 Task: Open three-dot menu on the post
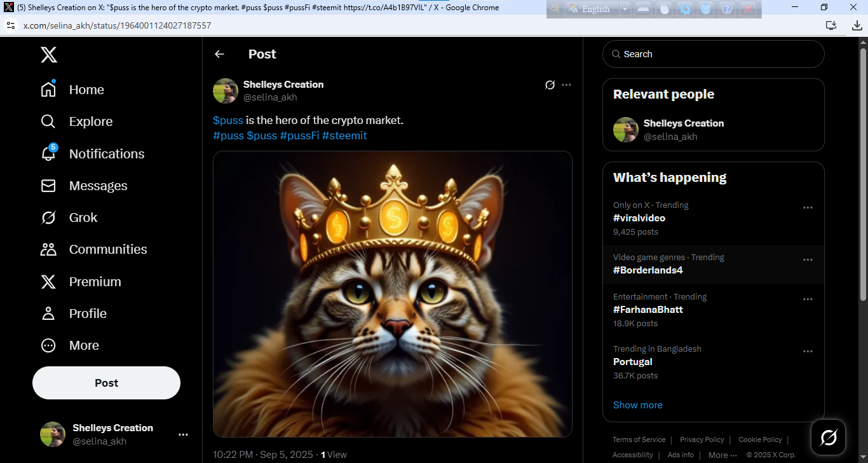click(566, 85)
